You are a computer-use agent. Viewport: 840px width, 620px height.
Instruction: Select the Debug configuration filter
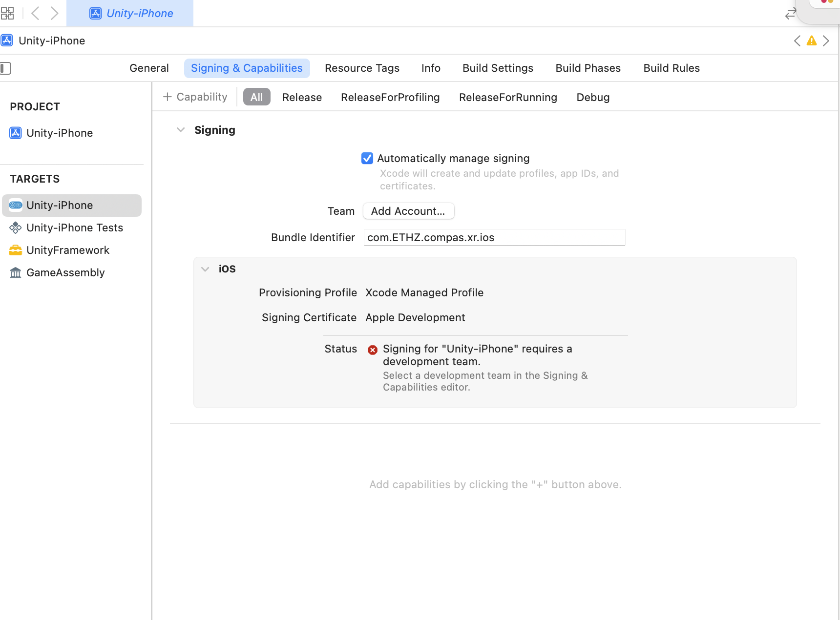pos(593,97)
